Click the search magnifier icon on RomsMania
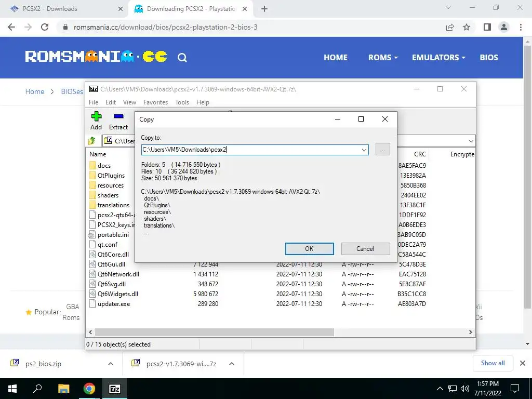 [x=182, y=57]
